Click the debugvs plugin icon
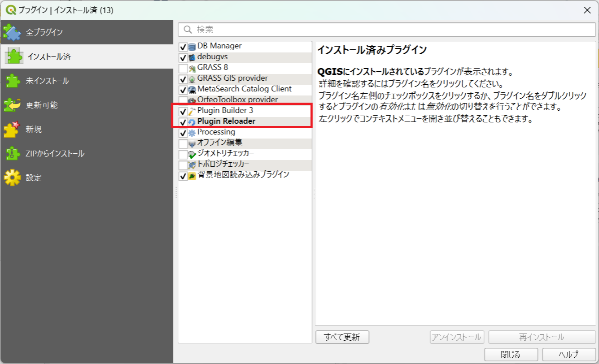This screenshot has height=364, width=599. click(192, 57)
